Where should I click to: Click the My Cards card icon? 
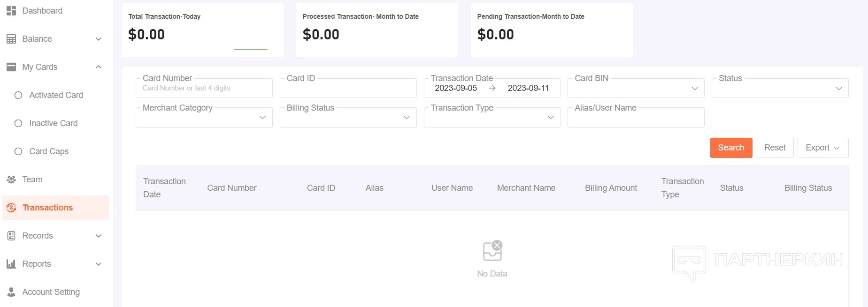pos(11,67)
